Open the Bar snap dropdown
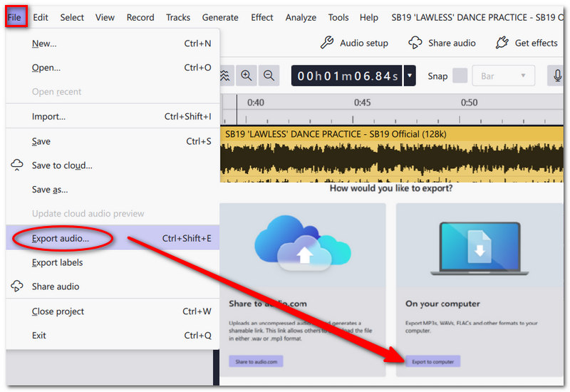 pos(504,76)
